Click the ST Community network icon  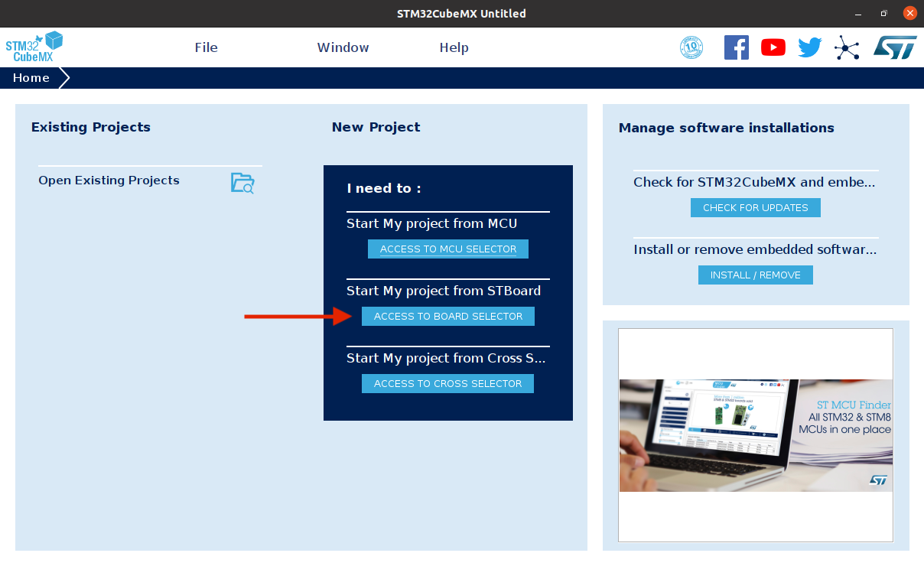(x=846, y=47)
